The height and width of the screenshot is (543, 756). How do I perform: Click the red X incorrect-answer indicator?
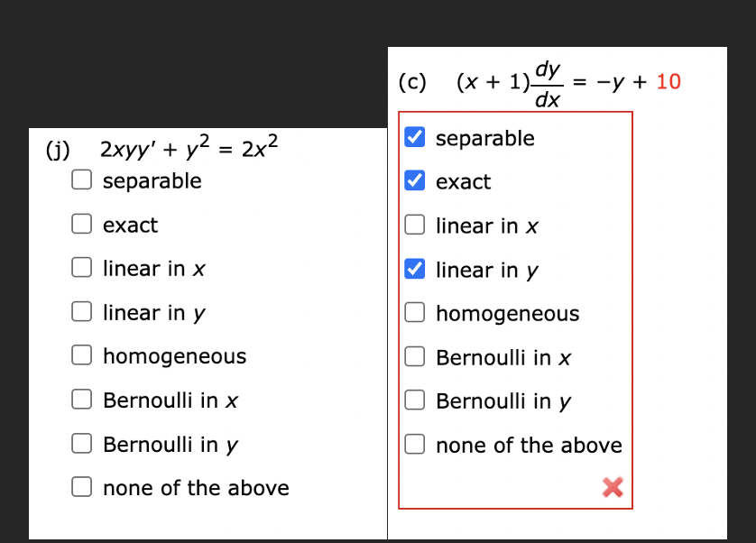pyautogui.click(x=612, y=487)
